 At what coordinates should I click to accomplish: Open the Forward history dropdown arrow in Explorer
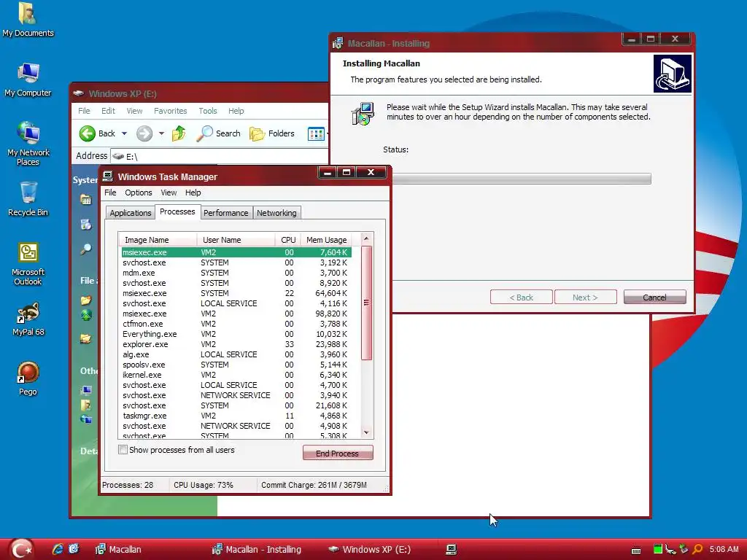click(x=161, y=133)
